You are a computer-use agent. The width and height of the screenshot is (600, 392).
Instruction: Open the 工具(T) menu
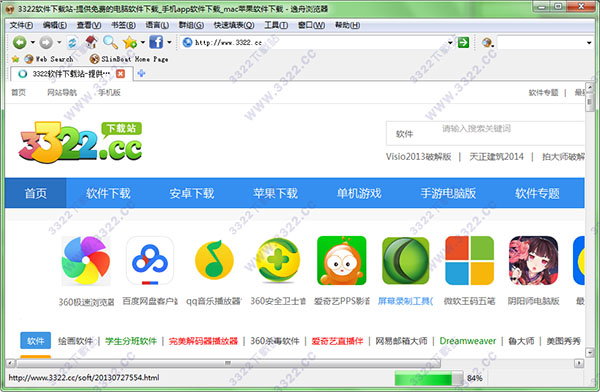(x=276, y=25)
